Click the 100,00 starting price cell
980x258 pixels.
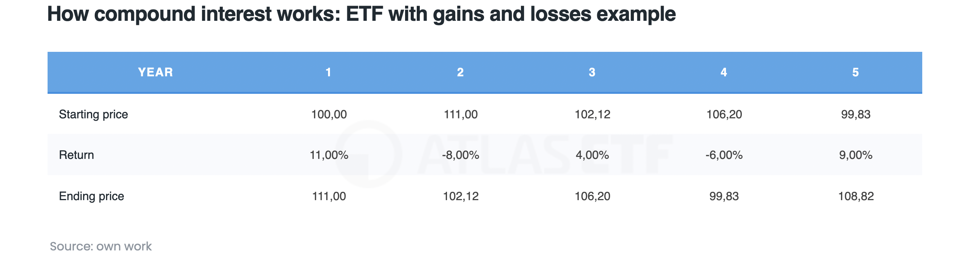pos(329,114)
